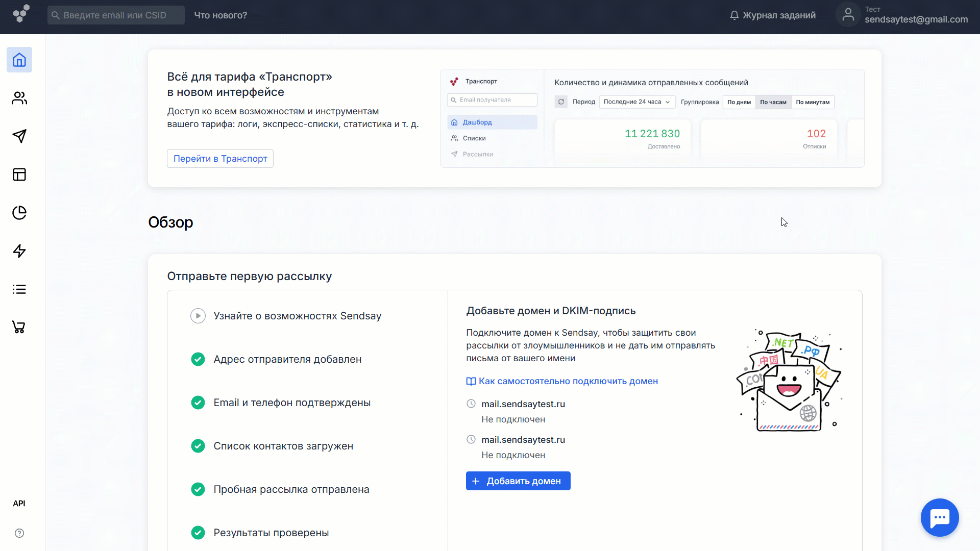The width and height of the screenshot is (980, 551).
Task: Open the Templates layout icon in sidebar
Action: (19, 174)
